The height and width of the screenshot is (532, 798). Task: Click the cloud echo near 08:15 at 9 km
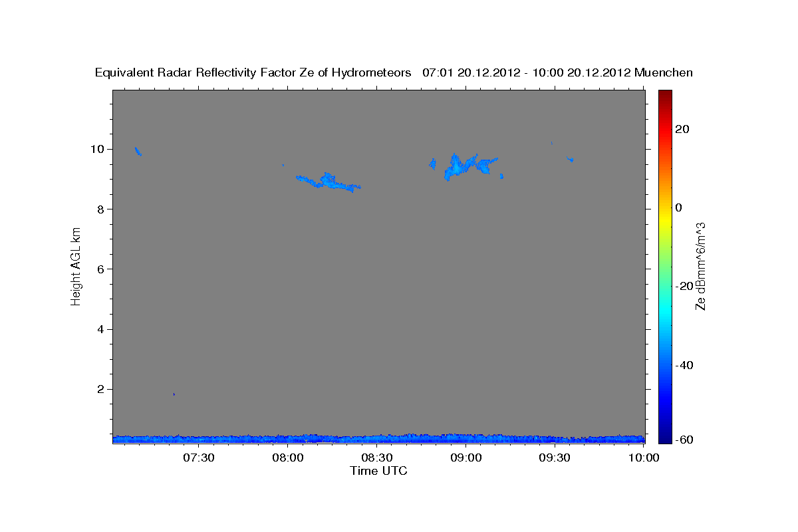(x=329, y=182)
